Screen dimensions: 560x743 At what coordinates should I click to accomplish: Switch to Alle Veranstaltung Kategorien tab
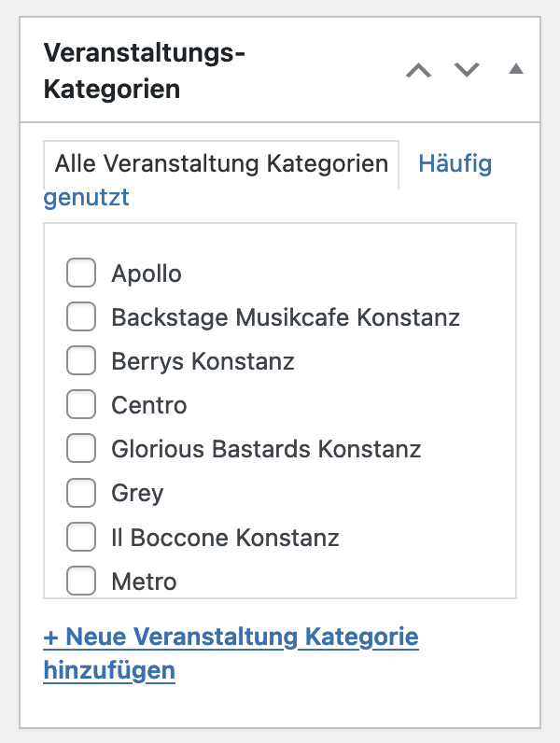pos(221,164)
